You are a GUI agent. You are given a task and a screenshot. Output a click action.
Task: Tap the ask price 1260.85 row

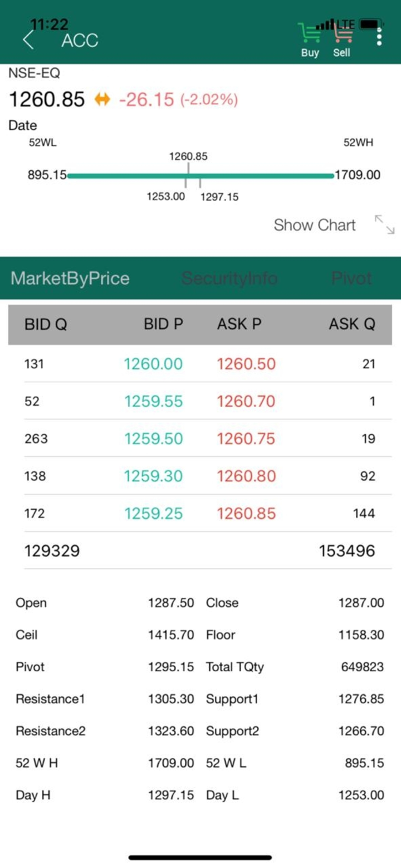coord(246,514)
